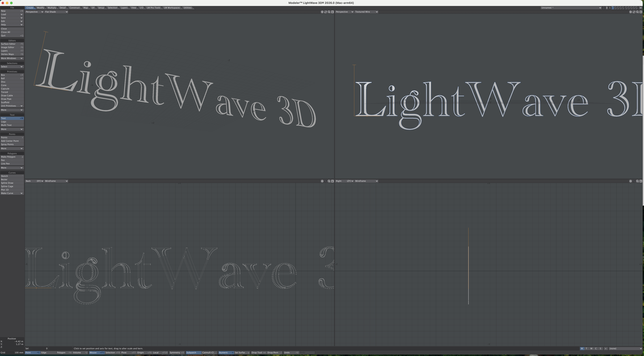The width and height of the screenshot is (644, 356).
Task: Maximize the top-left Flat Shade viewport
Action: coord(332,12)
